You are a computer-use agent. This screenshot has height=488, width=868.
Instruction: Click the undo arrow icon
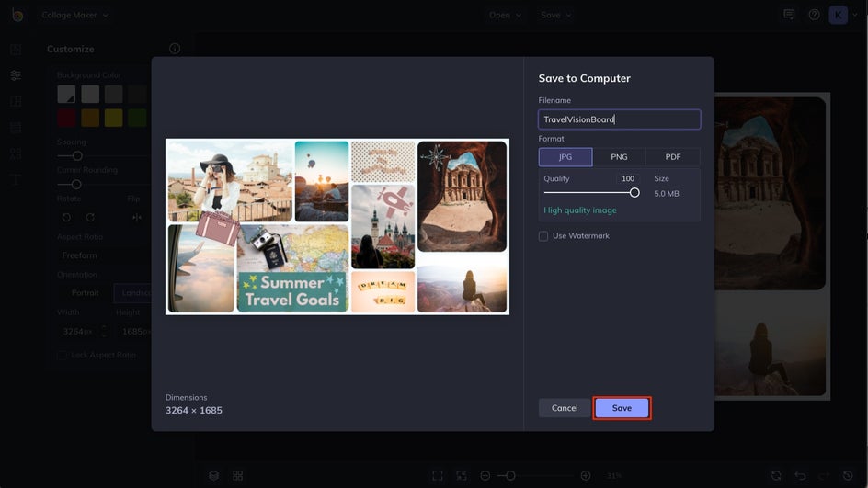click(x=800, y=476)
